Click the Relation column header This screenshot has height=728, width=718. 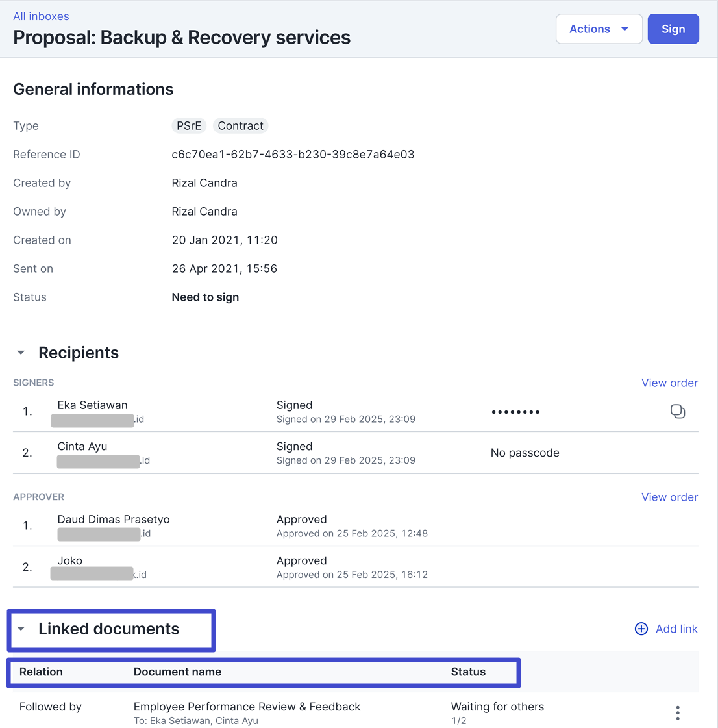point(41,672)
